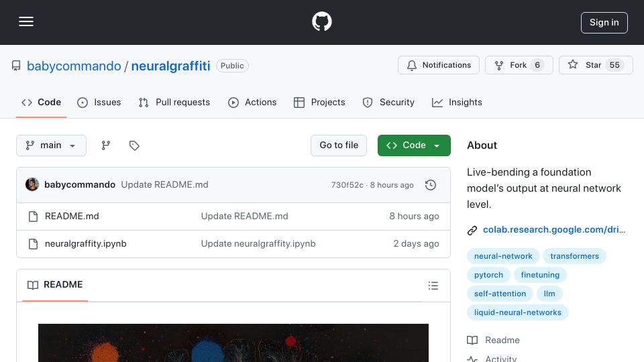Viewport: 644px width, 362px height.
Task: Switch to the Projects tab
Action: click(x=319, y=102)
